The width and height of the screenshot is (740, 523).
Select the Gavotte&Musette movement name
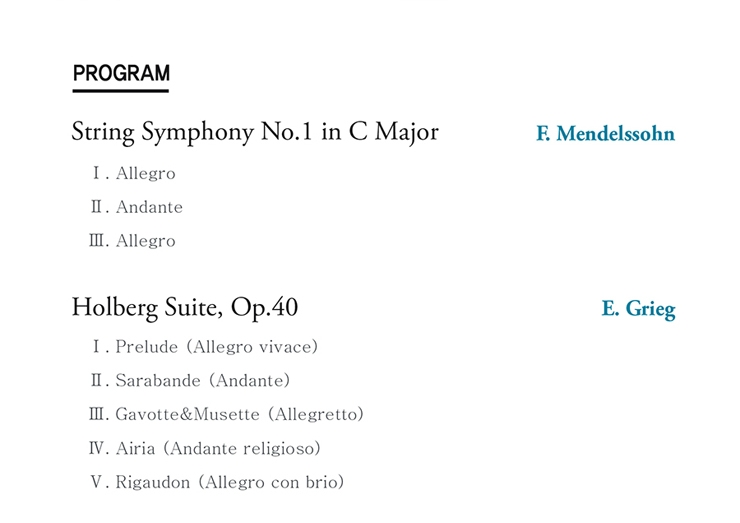click(187, 414)
